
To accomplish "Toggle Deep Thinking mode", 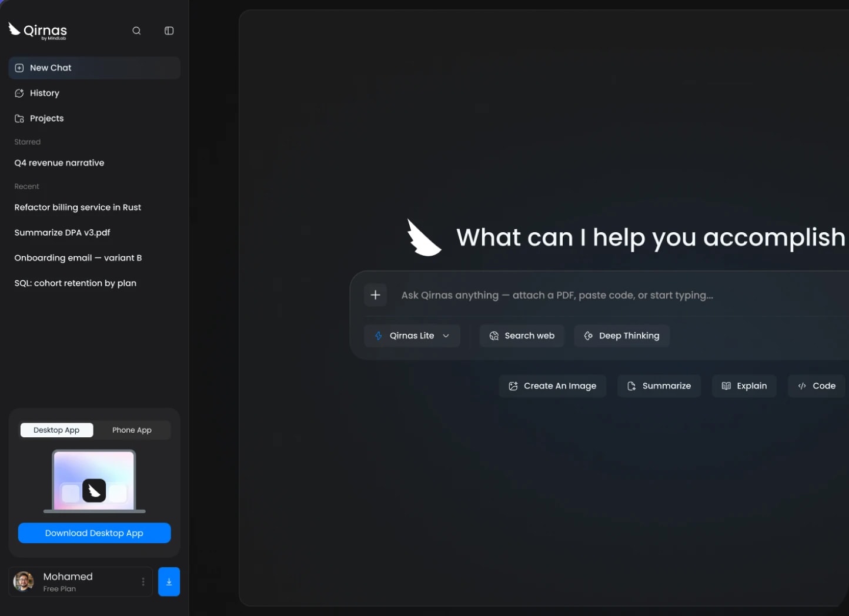I will point(621,336).
